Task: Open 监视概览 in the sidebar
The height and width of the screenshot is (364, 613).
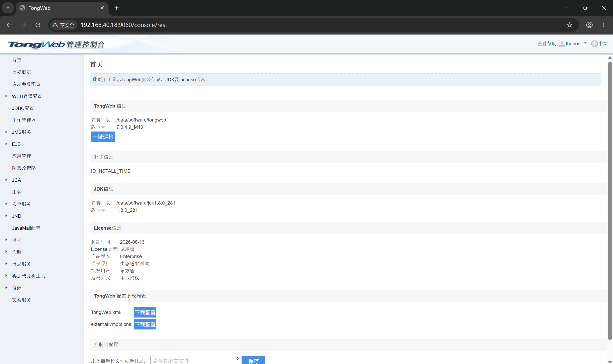Action: point(22,72)
